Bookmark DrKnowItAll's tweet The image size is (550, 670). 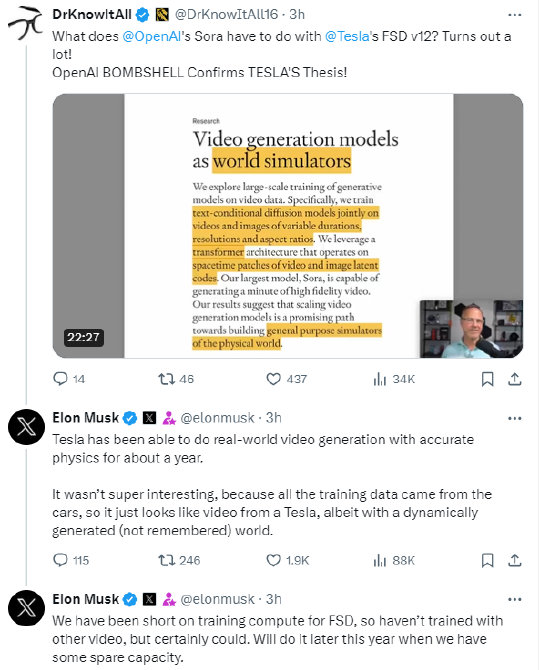pyautogui.click(x=488, y=379)
